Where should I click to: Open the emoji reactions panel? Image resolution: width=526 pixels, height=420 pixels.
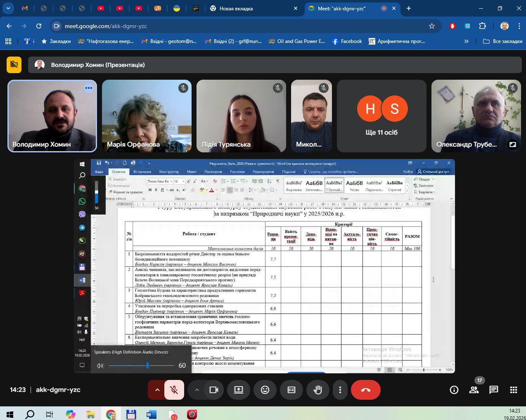[x=265, y=390]
